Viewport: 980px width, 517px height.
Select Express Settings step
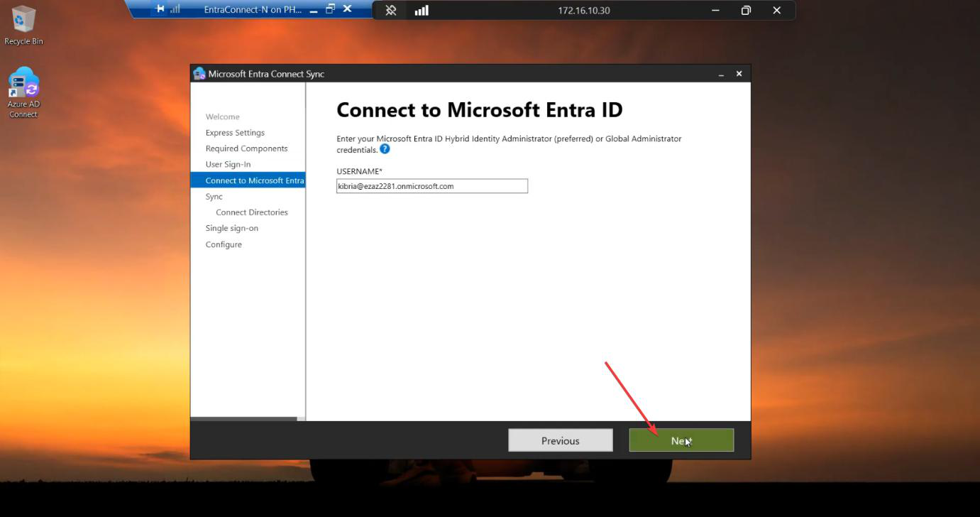coord(235,133)
